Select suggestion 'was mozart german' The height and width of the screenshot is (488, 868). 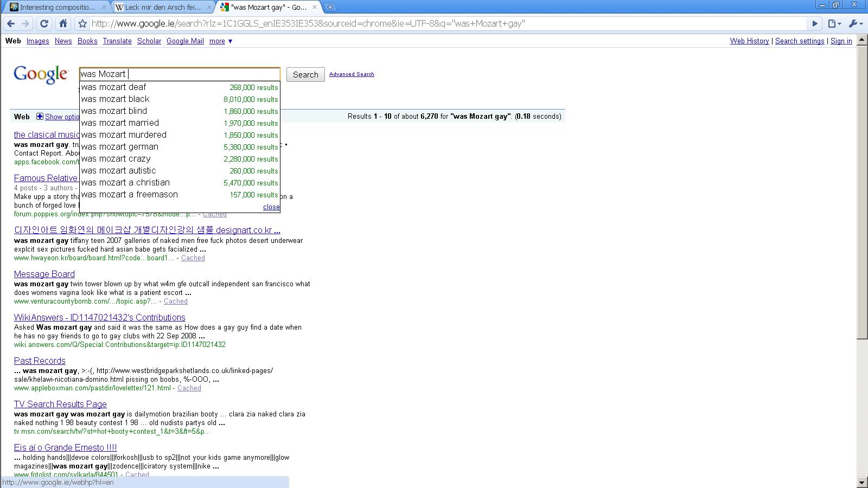pyautogui.click(x=180, y=147)
